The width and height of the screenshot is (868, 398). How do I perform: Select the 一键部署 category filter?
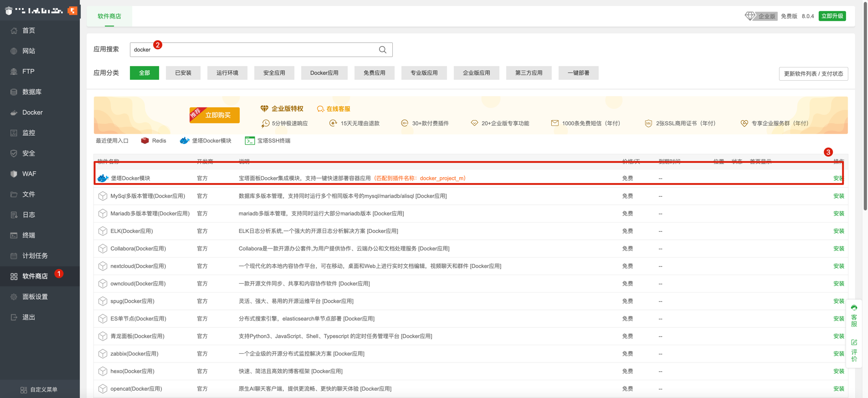click(x=579, y=73)
